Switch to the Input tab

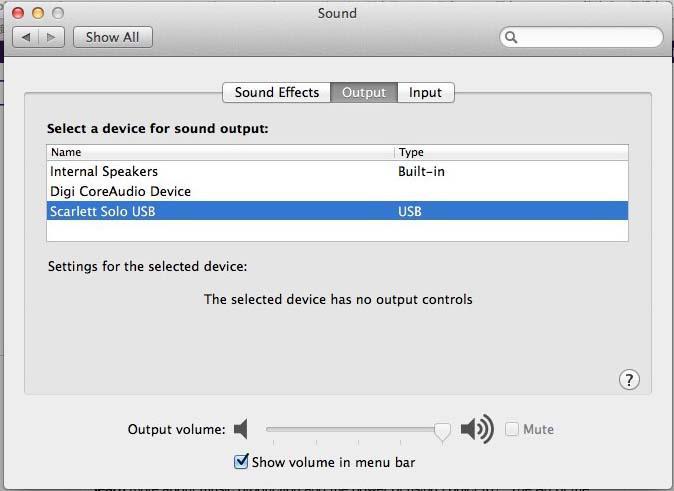(425, 92)
